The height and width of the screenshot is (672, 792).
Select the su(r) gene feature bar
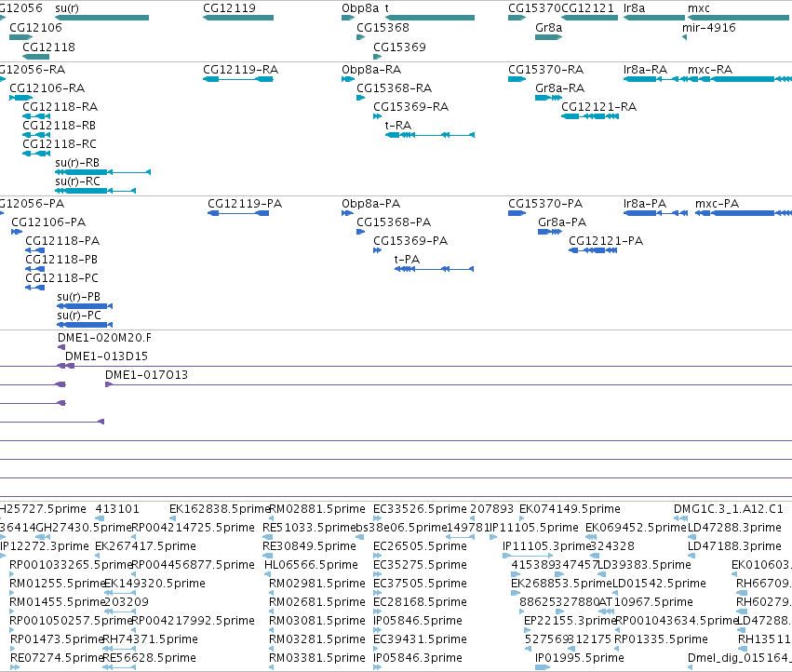102,18
